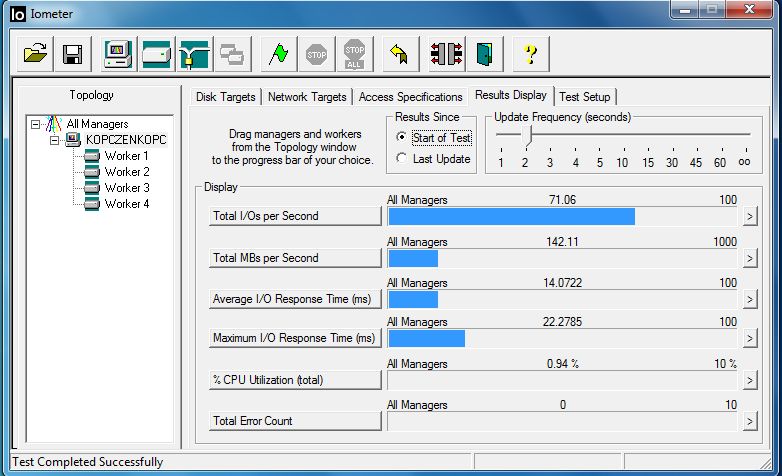Click Total I/Os per Second progress bar

coord(562,217)
